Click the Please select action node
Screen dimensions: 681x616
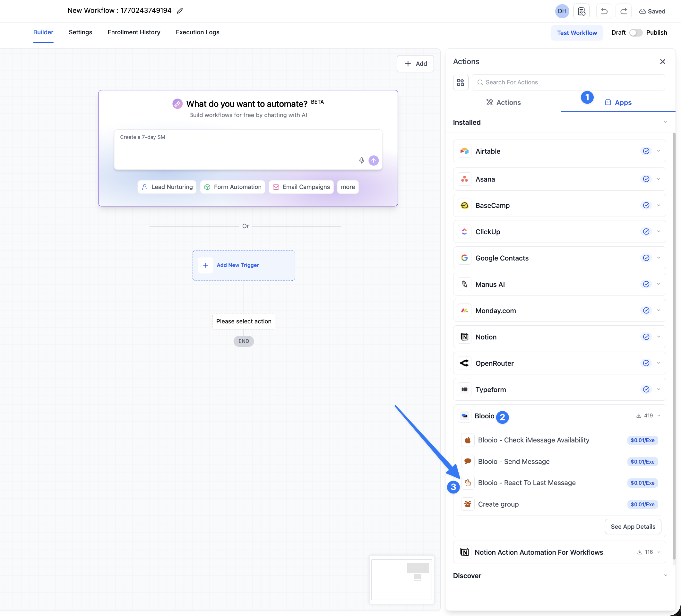coord(244,321)
